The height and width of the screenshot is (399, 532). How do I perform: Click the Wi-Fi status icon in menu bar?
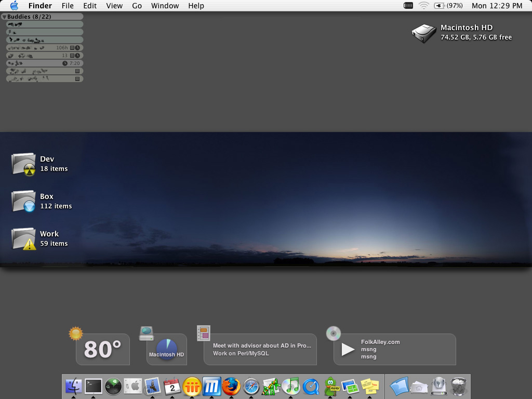tap(424, 5)
